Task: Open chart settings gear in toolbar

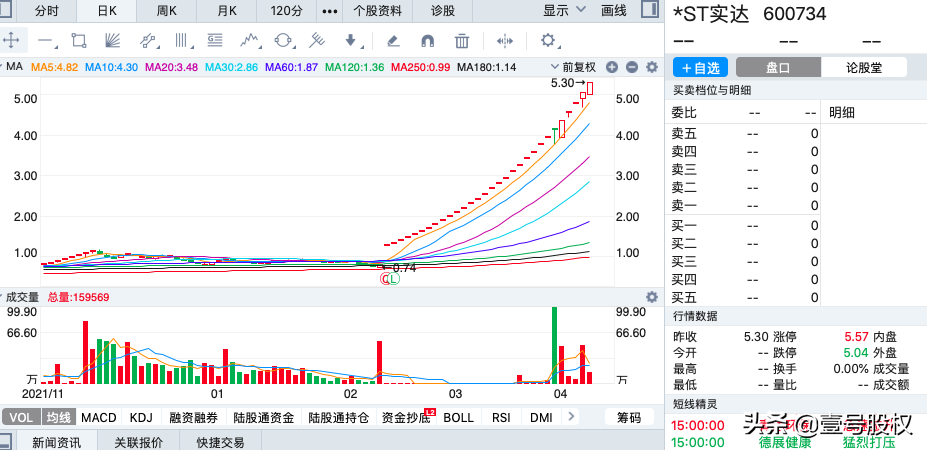Action: coord(547,41)
